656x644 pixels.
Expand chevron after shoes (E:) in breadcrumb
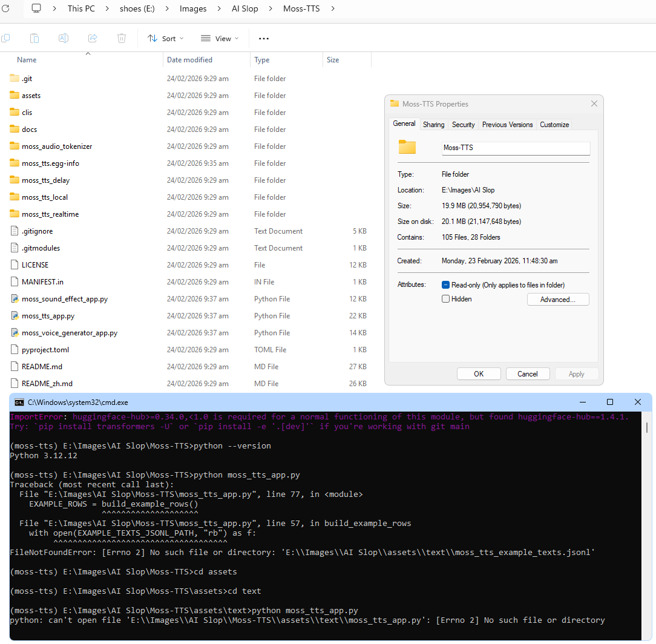click(167, 8)
